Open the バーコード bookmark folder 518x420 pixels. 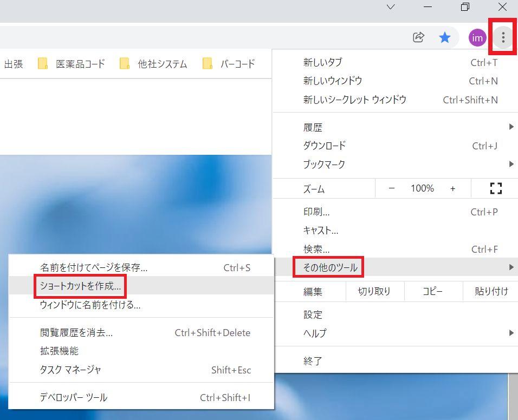tap(229, 64)
